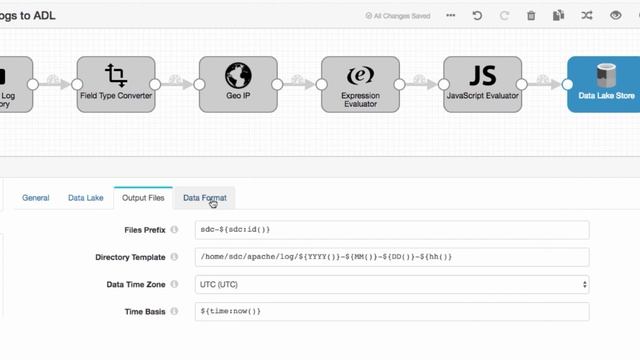Click Field Type Converter output connector
Viewport: 640px width, 360px height.
pyautogui.click(x=155, y=84)
